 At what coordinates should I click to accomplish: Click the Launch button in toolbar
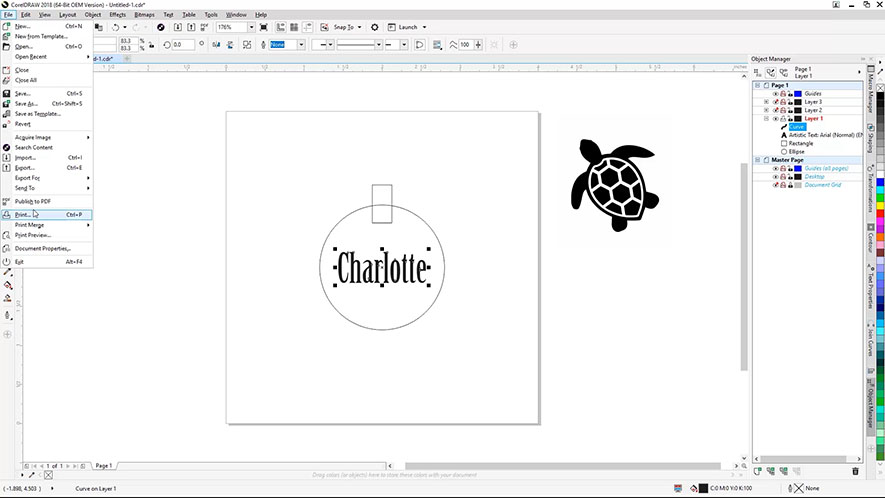pos(410,27)
